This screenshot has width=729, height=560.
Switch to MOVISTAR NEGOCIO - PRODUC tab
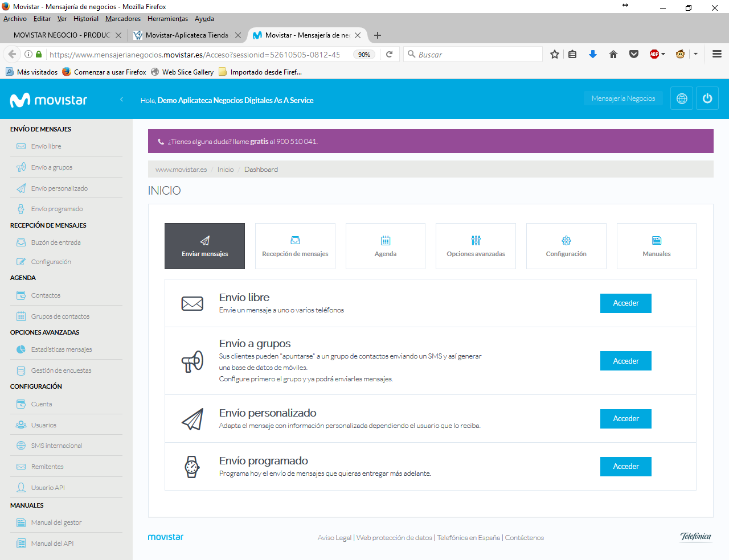click(63, 35)
